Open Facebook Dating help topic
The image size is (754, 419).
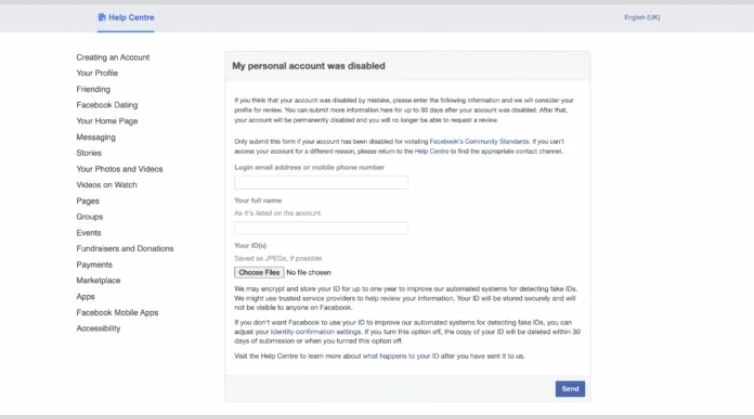tap(107, 105)
